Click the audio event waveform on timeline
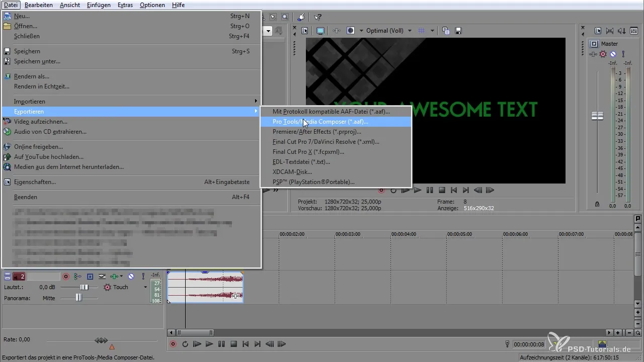Screen dimensions: 644x362 click(x=205, y=287)
